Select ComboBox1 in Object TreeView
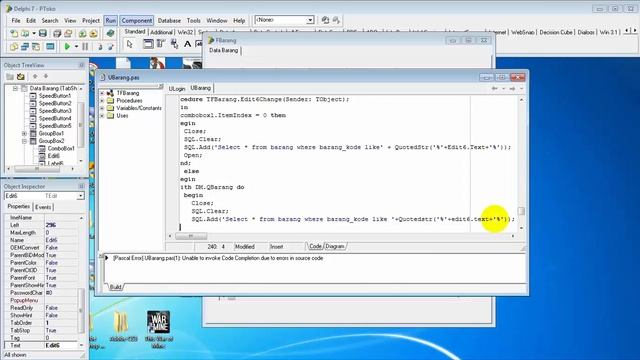Screen dimensions: 640x360 [61, 148]
